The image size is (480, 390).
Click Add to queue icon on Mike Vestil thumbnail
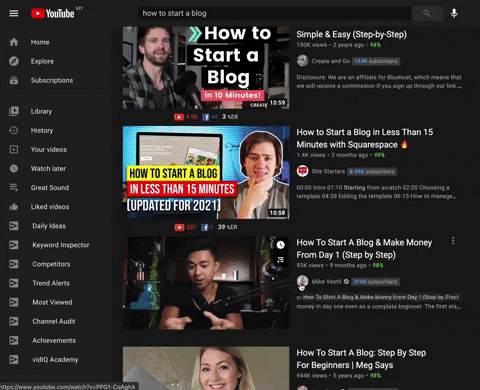(281, 260)
